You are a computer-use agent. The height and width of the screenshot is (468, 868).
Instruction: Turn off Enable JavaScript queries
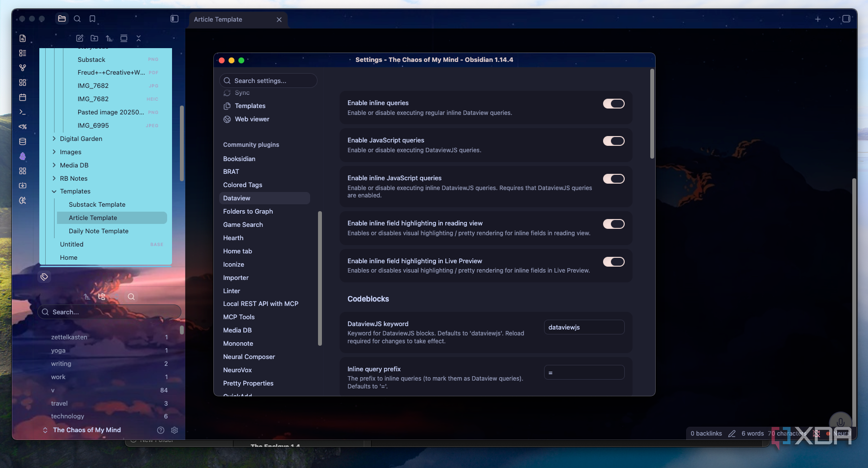click(x=614, y=141)
